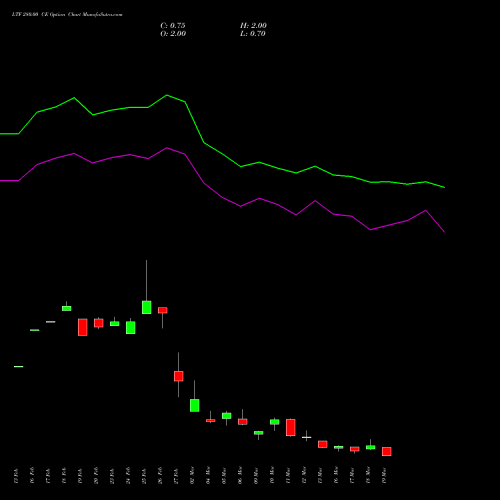Screen dimensions: 500x500
Task: Click the 02 Mar date label
Action: click(x=192, y=475)
